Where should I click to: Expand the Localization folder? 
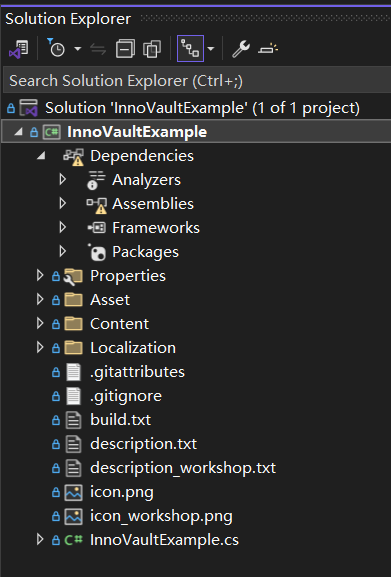click(40, 347)
